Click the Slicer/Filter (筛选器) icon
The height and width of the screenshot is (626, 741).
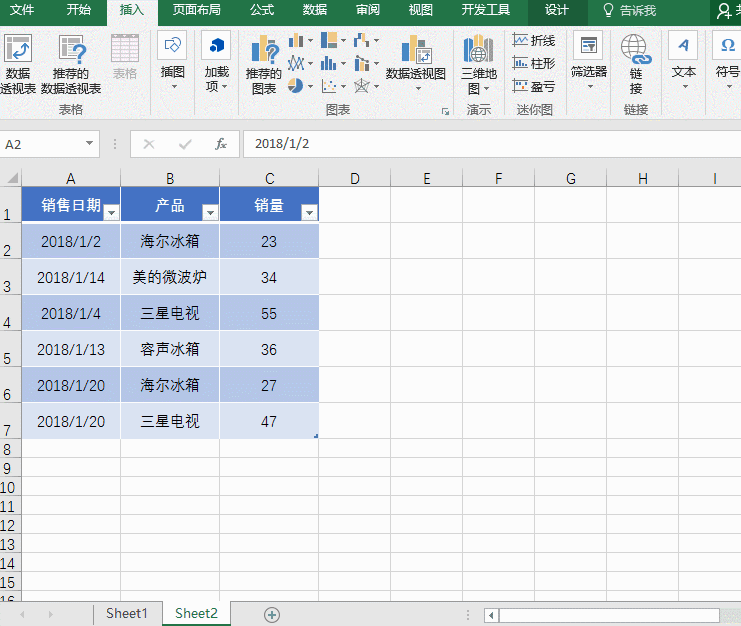(588, 50)
